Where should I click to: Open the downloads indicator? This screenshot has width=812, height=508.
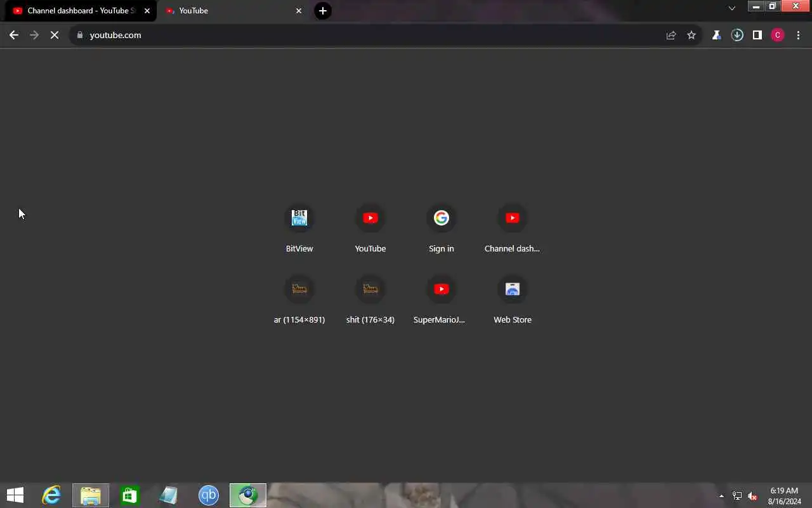737,35
